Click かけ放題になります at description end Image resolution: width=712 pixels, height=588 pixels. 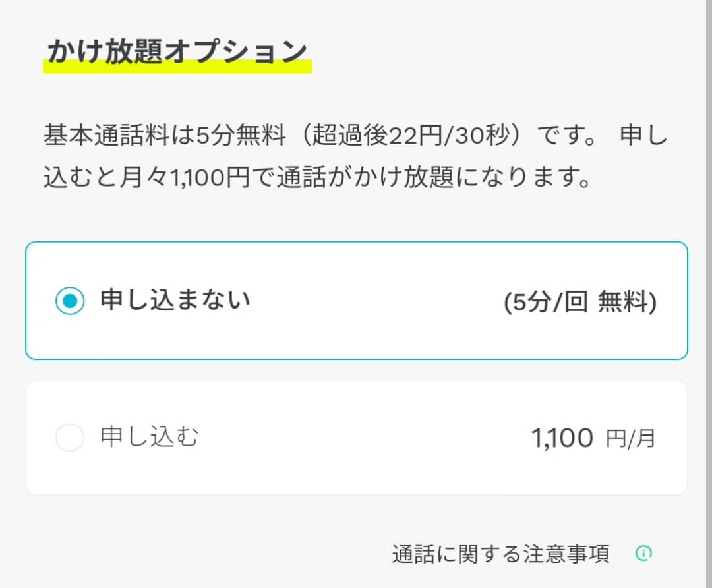[471, 177]
